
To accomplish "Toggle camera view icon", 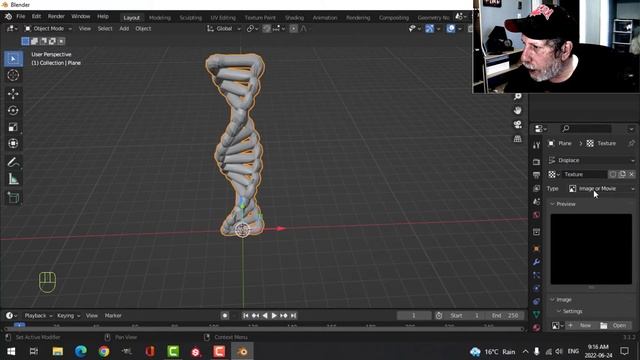I will point(518,124).
